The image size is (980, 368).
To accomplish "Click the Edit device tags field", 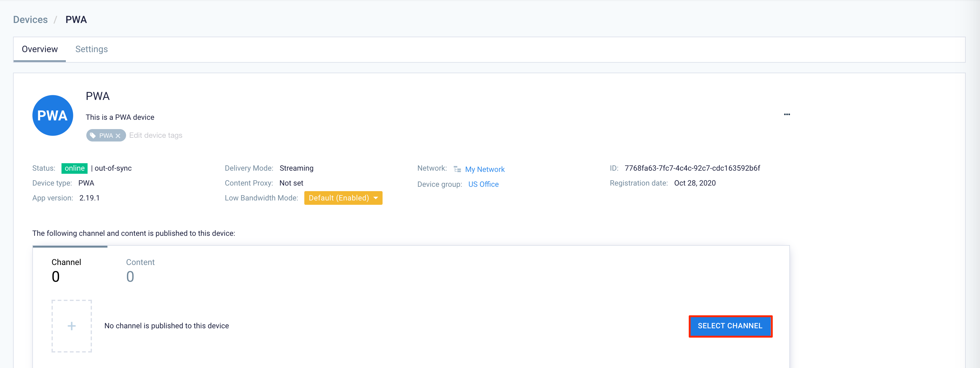I will (156, 135).
